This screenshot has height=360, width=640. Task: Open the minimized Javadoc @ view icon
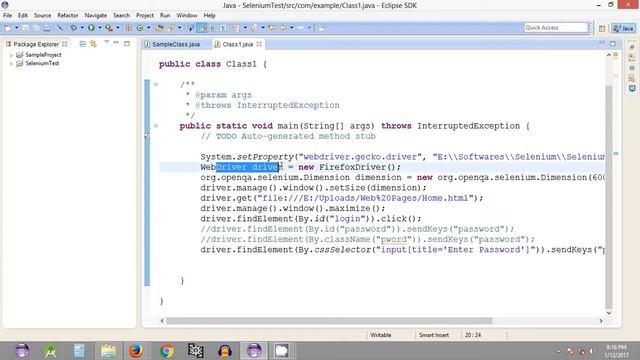click(x=632, y=68)
